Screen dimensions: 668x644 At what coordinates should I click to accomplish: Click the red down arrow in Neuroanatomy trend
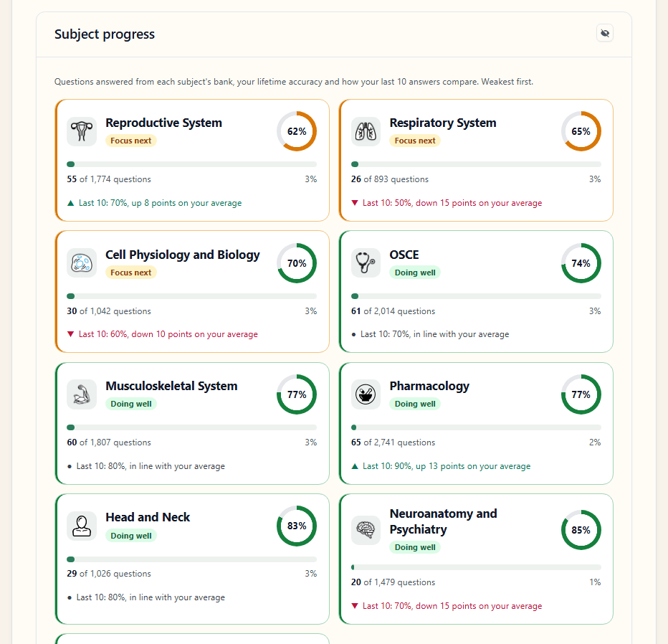[355, 606]
